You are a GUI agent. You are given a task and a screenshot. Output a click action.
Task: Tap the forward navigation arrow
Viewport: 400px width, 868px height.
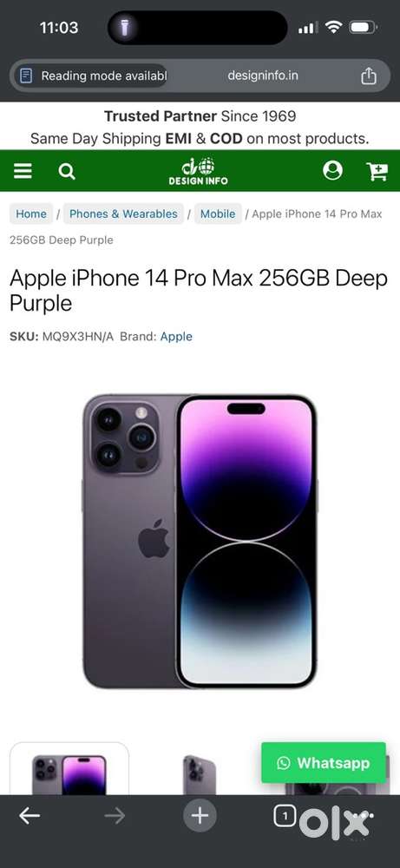pos(115,815)
